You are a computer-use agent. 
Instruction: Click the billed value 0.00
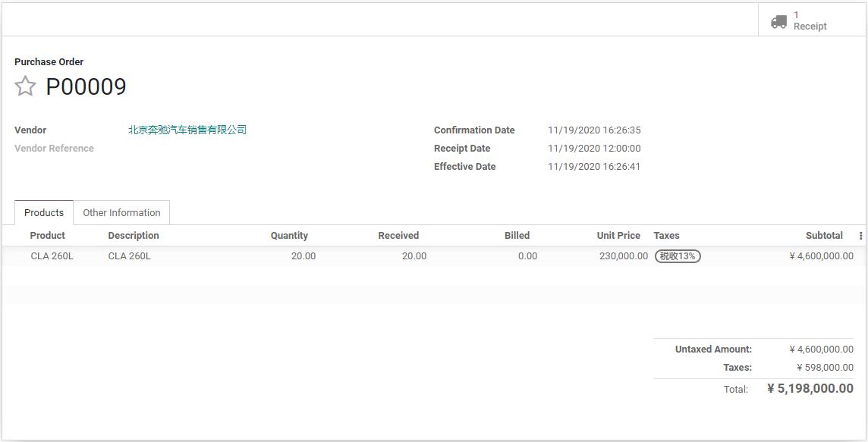coord(527,256)
